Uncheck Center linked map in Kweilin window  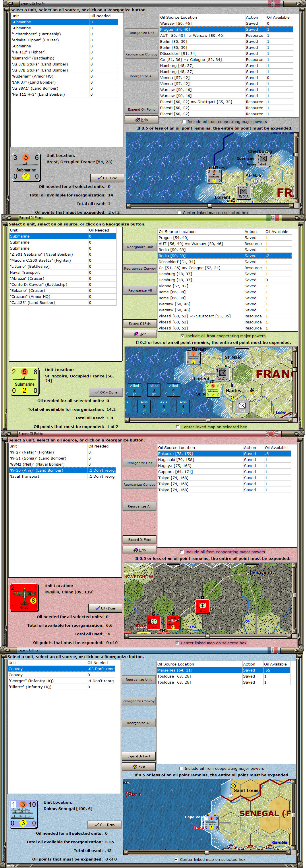pos(177,643)
